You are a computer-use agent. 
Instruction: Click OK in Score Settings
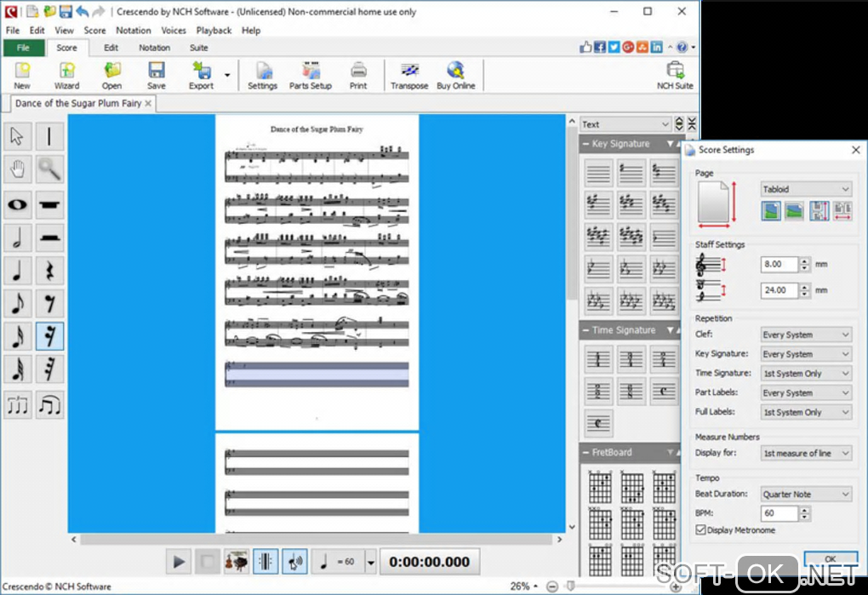831,558
